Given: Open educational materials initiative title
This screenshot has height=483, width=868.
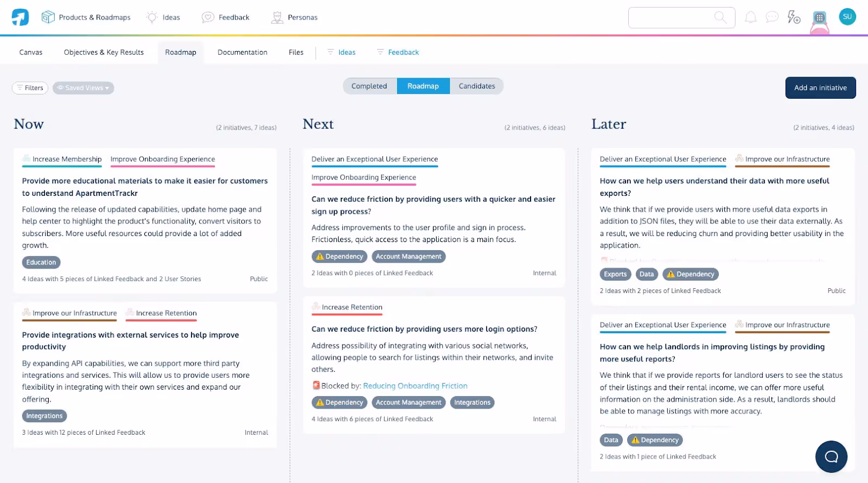Looking at the screenshot, I should coord(145,187).
